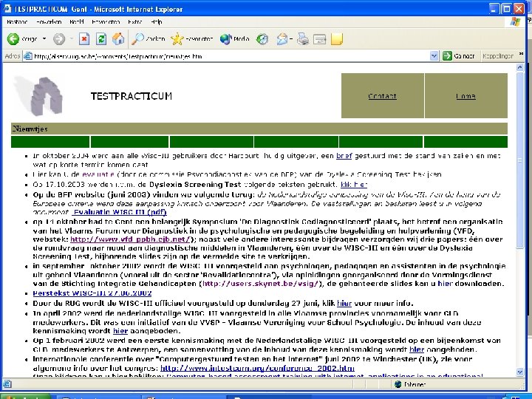Open 'hier' link after kennismaking wordt
This screenshot has width=532, height=399.
pyautogui.click(x=120, y=331)
